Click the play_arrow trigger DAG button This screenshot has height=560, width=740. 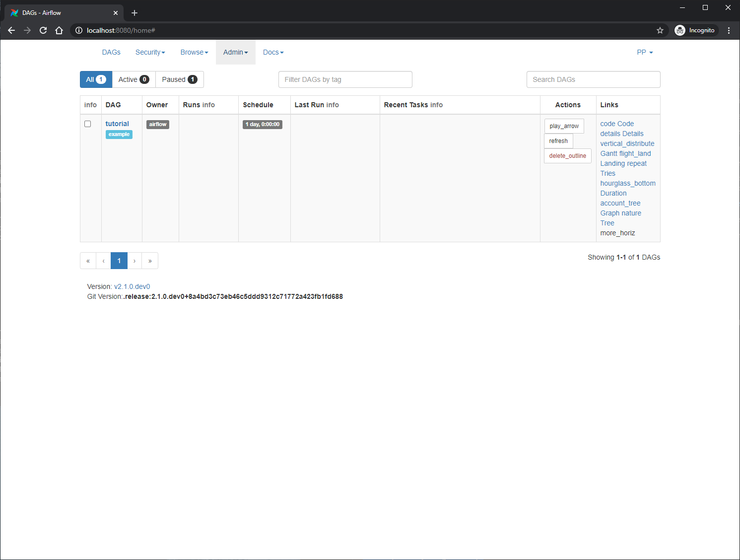(564, 126)
